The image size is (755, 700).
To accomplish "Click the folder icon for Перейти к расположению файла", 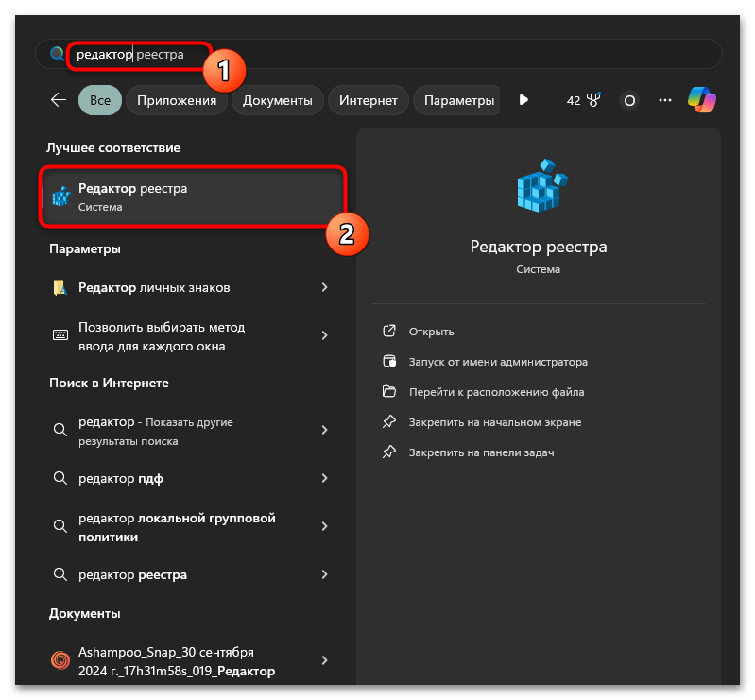I will [389, 391].
